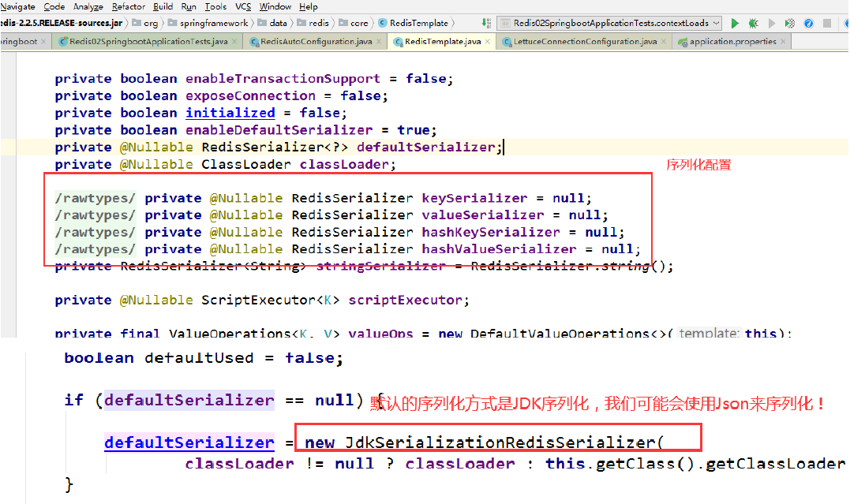
Task: Switch to LettuceConnectionConfiguration.java tab
Action: 585,42
